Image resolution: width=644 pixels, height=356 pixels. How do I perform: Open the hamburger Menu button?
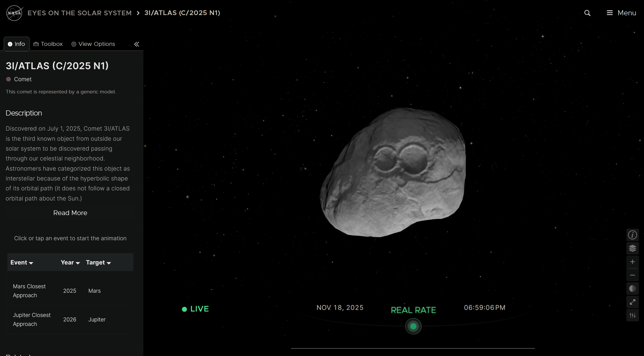coord(621,13)
